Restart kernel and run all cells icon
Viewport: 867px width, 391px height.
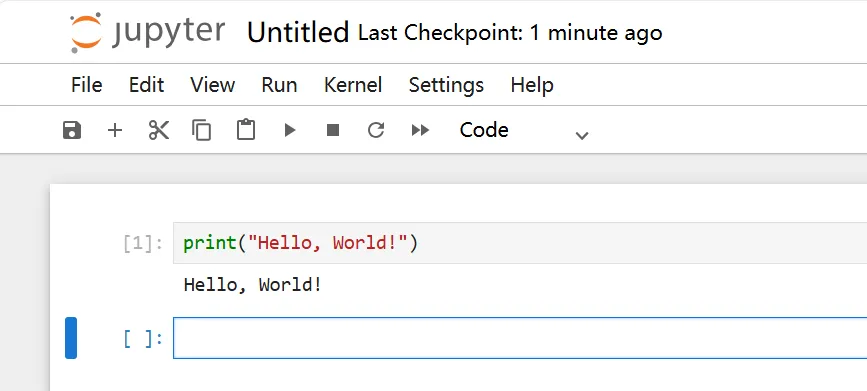[420, 131]
